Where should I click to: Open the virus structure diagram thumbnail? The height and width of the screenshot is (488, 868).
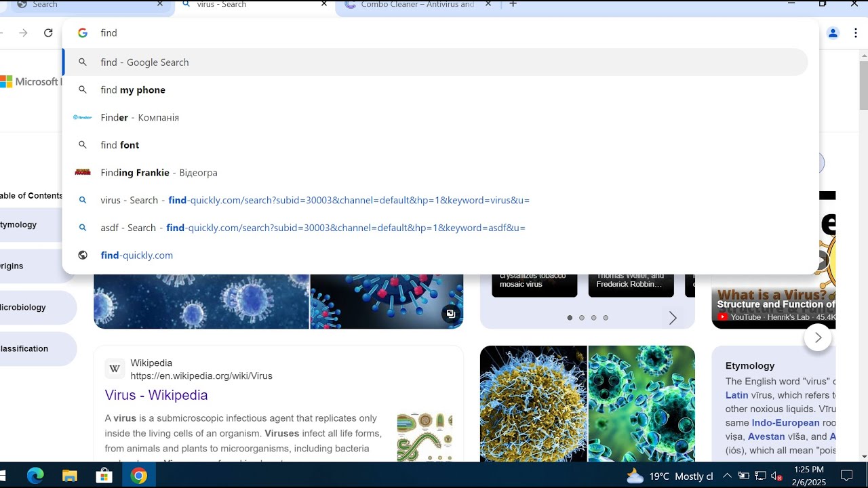tap(425, 437)
